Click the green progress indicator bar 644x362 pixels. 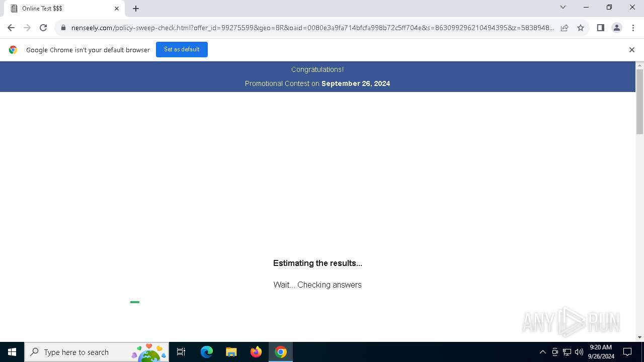(135, 302)
